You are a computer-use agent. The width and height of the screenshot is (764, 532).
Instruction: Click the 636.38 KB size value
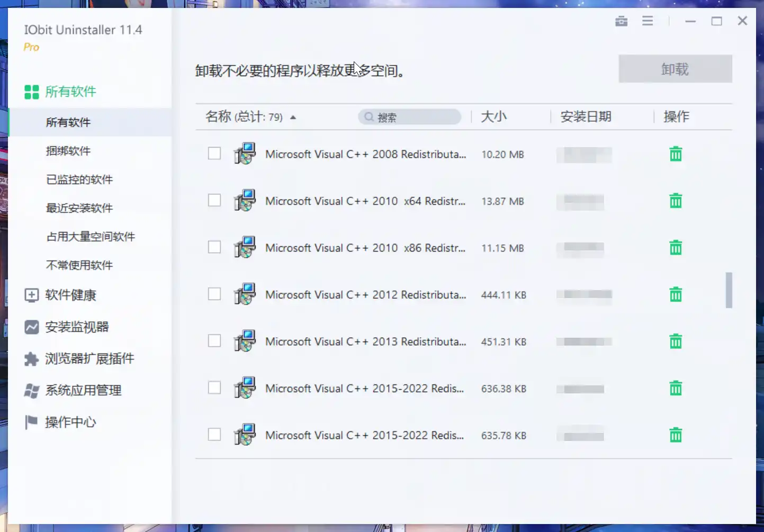(504, 389)
